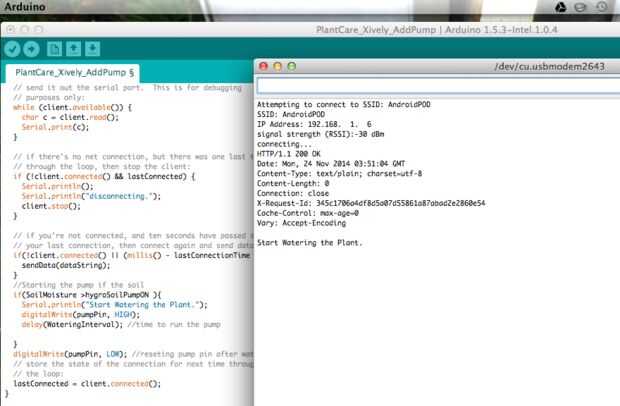Click the 'connecting...' output line
This screenshot has height=406, width=620.
(284, 144)
